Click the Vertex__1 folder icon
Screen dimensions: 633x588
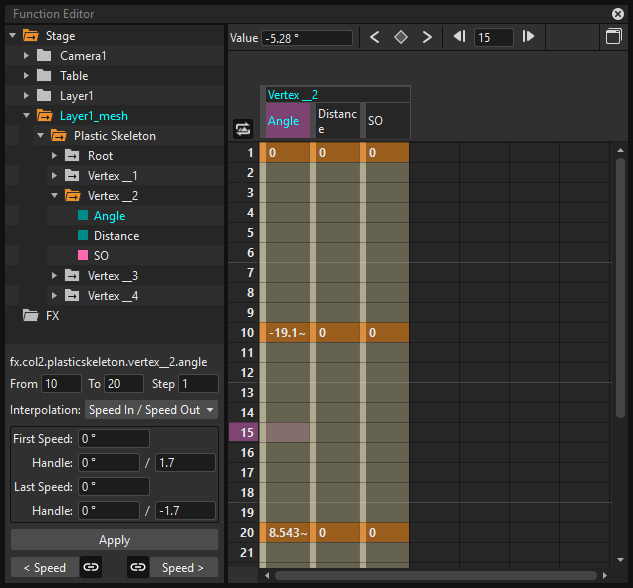point(72,176)
